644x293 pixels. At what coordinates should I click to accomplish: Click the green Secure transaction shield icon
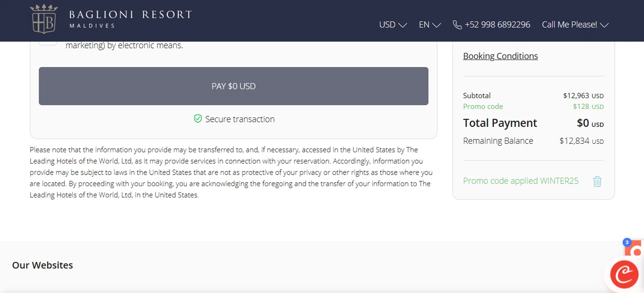coord(198,119)
